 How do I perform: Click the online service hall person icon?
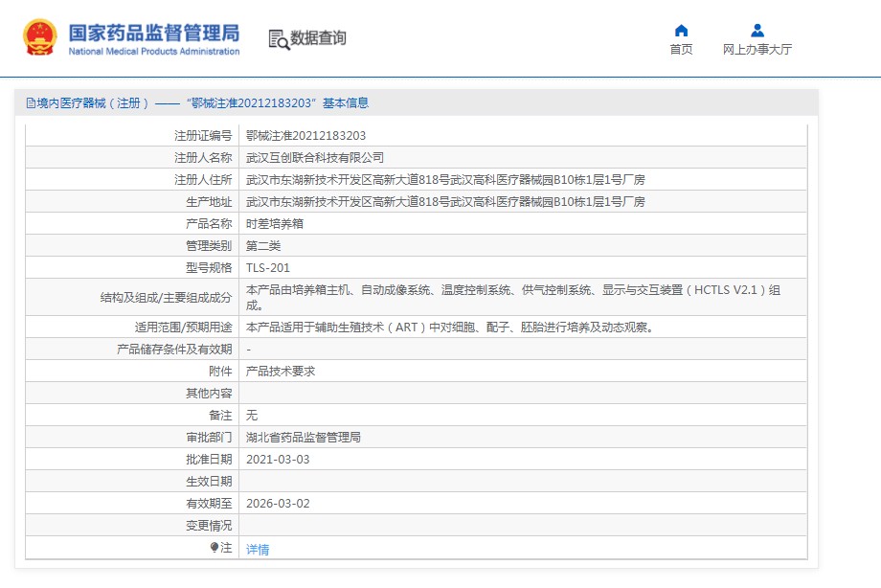pyautogui.click(x=757, y=31)
